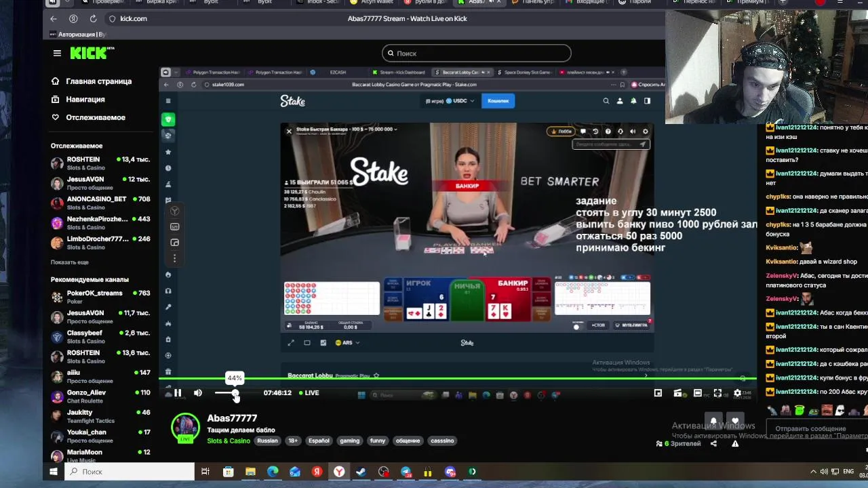Open Jaukitty Teamfight Tactics channel
This screenshot has width=868, height=488.
coord(100,416)
